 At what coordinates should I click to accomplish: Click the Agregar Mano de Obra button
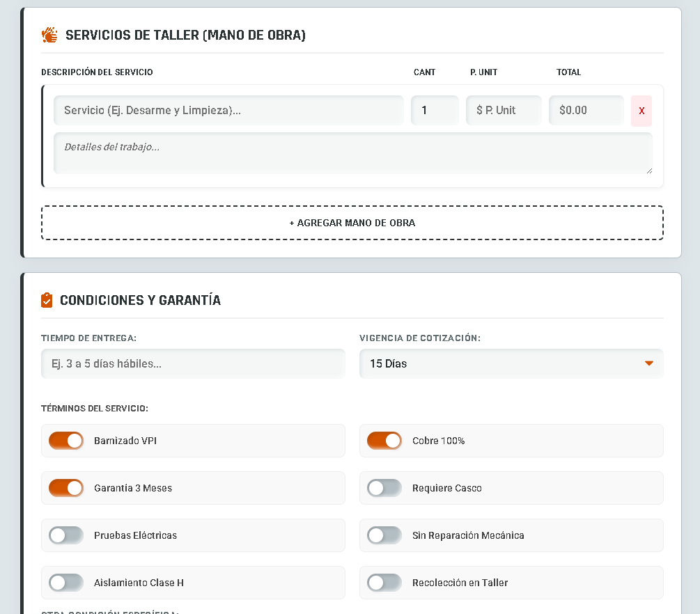352,223
